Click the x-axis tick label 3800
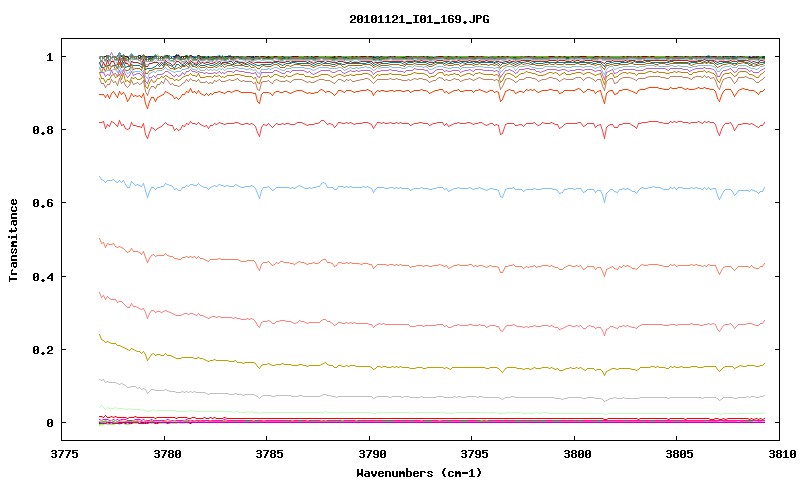 (x=577, y=453)
